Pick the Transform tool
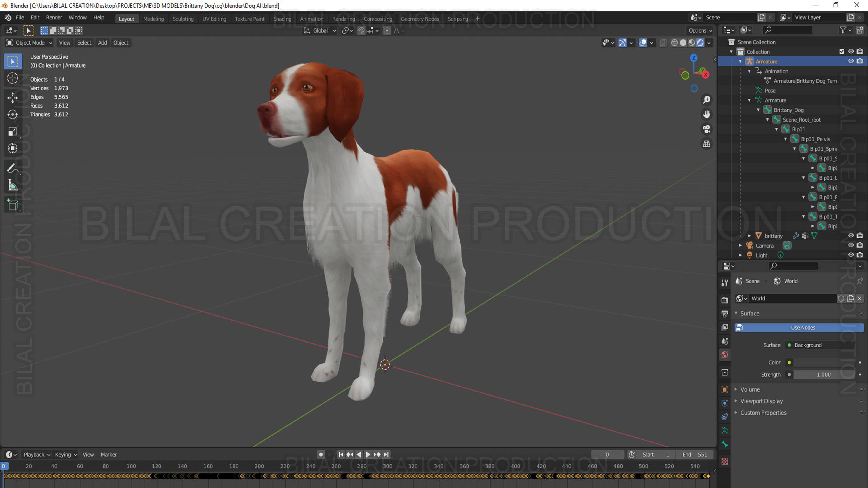The image size is (868, 488). 13,148
